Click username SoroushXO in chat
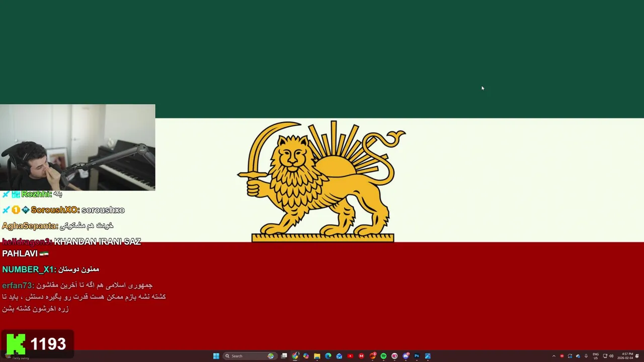This screenshot has height=362, width=644. tap(55, 210)
